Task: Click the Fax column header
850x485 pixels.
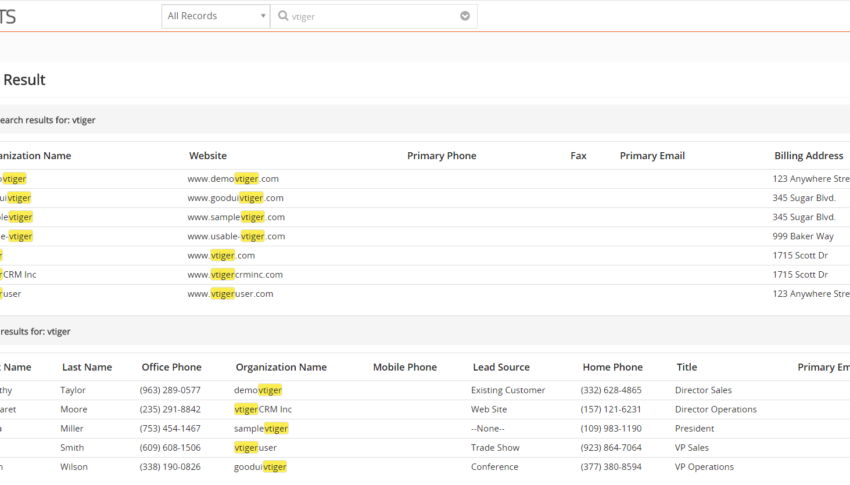Action: (578, 156)
